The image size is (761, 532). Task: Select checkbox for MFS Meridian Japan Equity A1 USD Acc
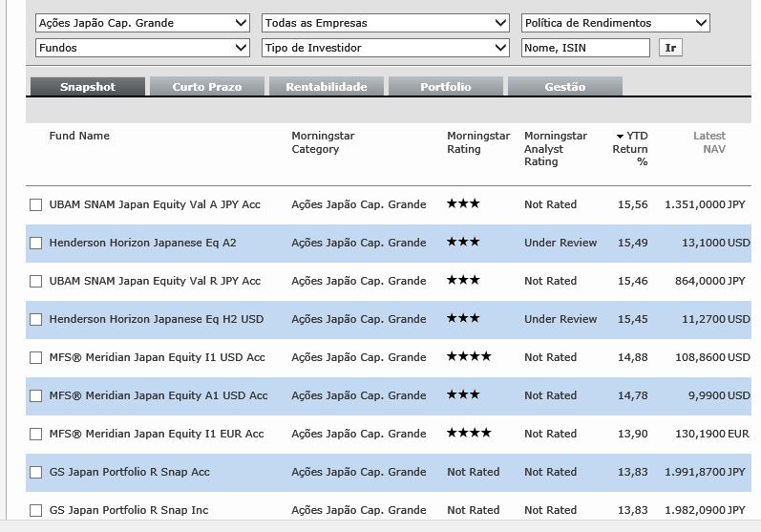(35, 395)
